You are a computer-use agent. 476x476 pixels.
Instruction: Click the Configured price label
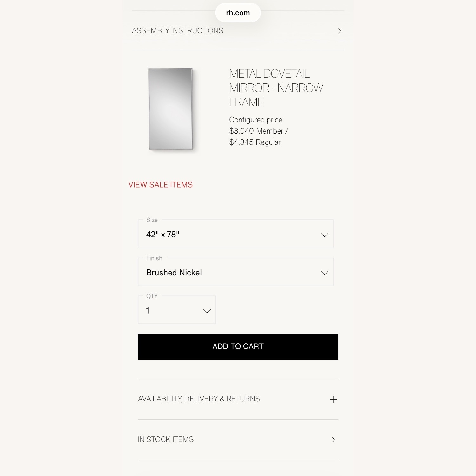(x=255, y=120)
